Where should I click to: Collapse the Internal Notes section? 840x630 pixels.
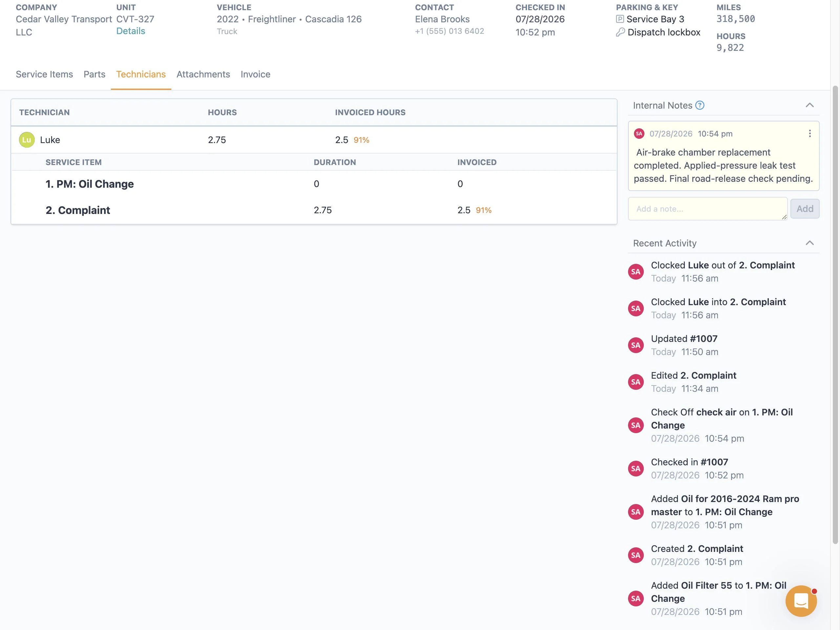coord(809,105)
